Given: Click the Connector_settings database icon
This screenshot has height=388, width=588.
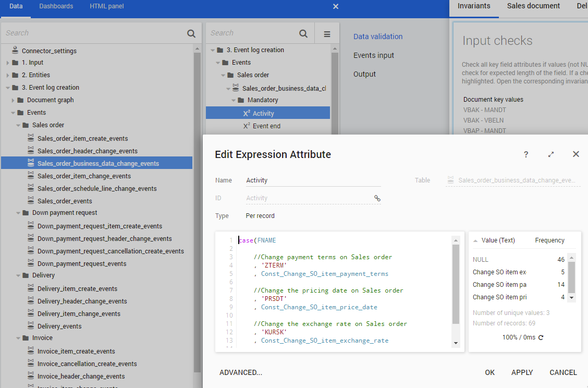Looking at the screenshot, I should click(15, 51).
